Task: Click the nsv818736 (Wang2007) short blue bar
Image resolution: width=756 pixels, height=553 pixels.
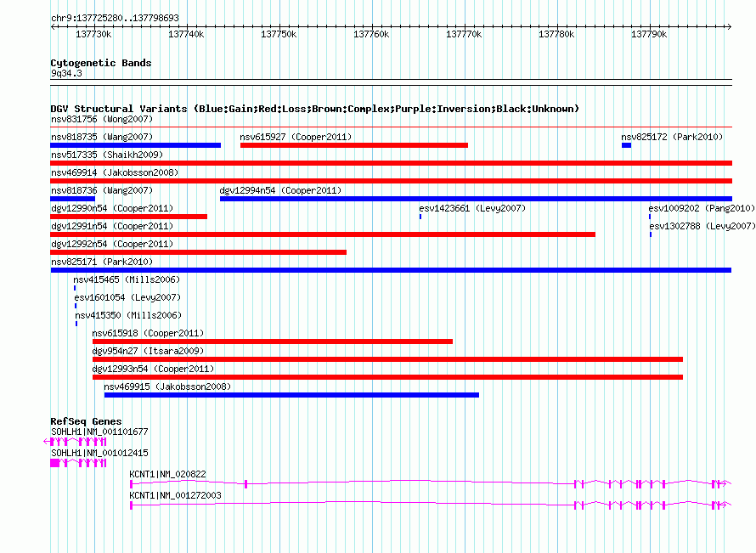Action: (x=73, y=199)
